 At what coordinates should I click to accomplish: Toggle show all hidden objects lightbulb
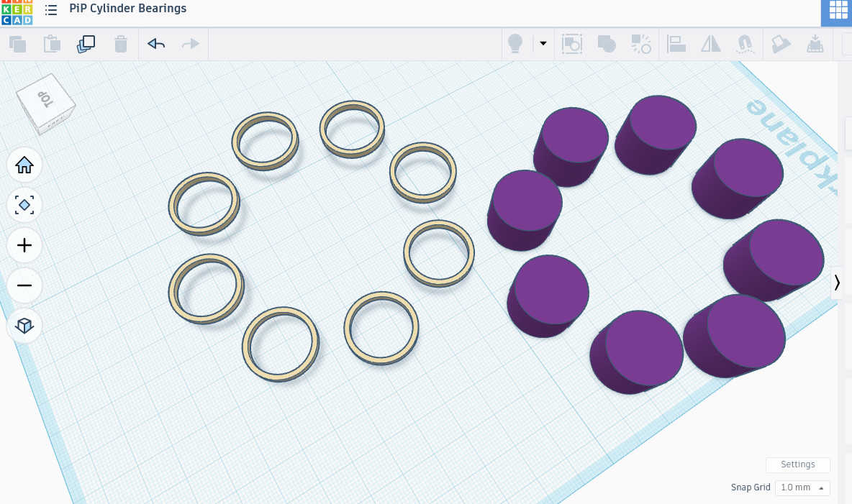515,44
